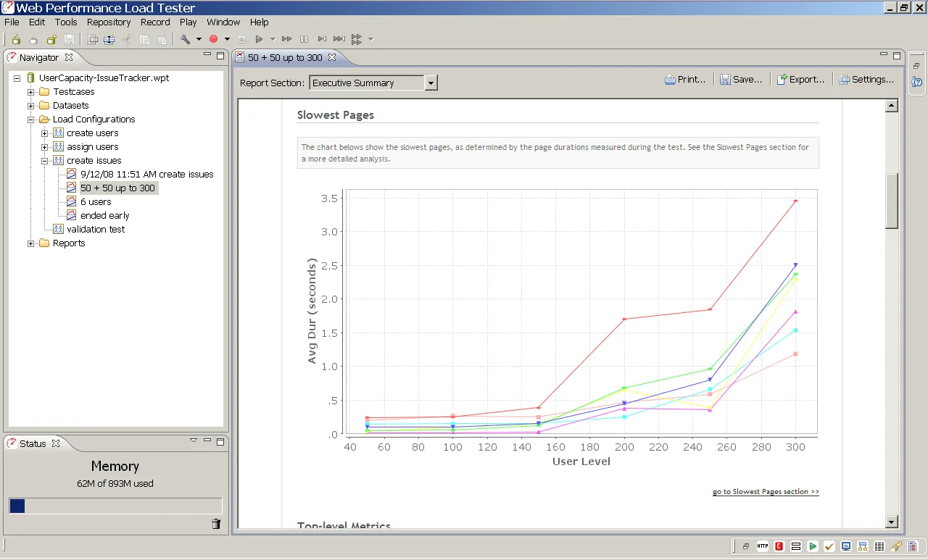Follow the go to Slowest Pages section link

tap(766, 492)
